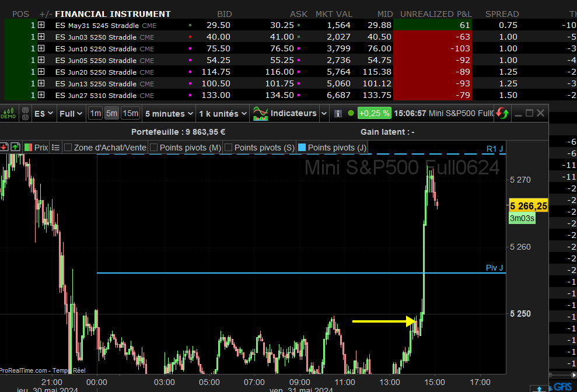Select the 5m timeframe button
The width and height of the screenshot is (577, 392).
pyautogui.click(x=111, y=113)
